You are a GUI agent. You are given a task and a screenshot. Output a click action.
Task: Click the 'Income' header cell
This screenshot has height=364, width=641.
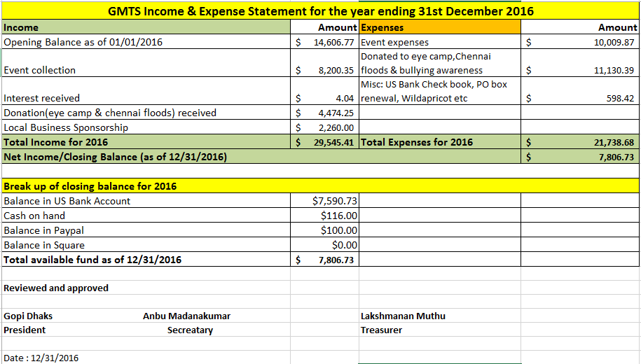coord(146,27)
